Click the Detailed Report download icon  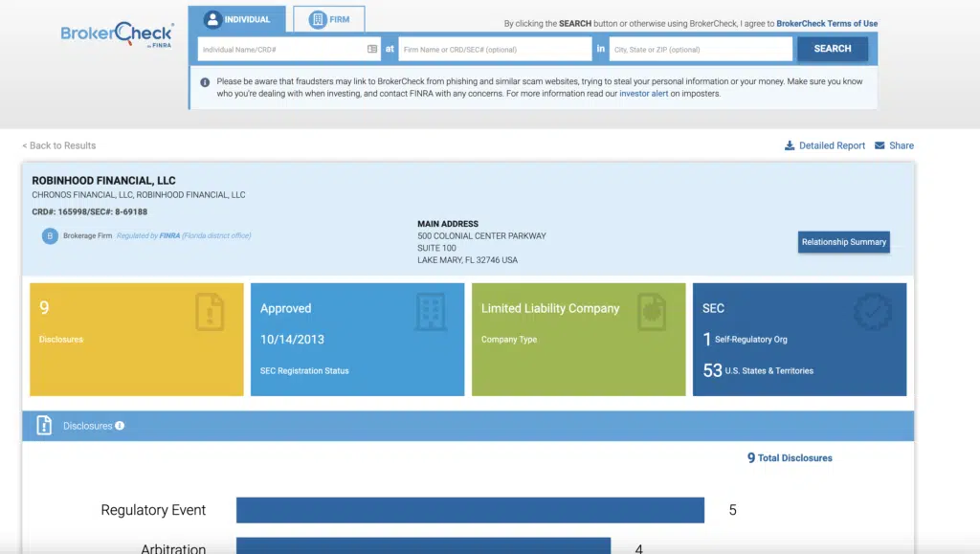click(790, 145)
